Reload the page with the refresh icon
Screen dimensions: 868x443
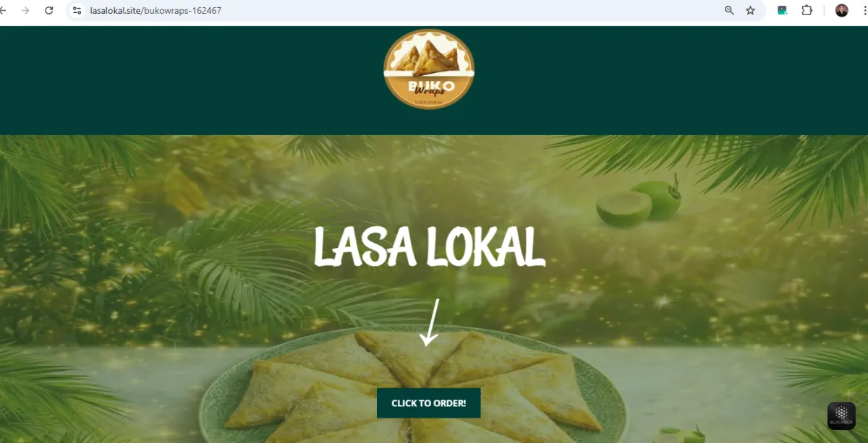pos(49,10)
